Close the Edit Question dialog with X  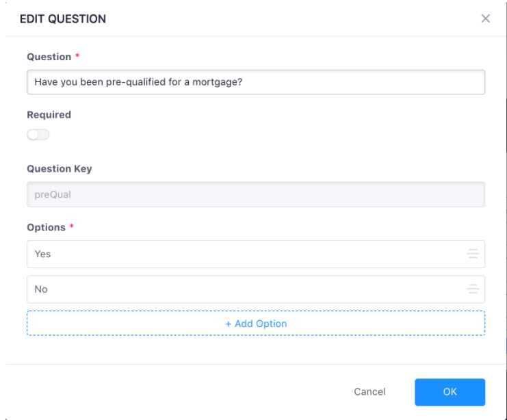[x=485, y=18]
